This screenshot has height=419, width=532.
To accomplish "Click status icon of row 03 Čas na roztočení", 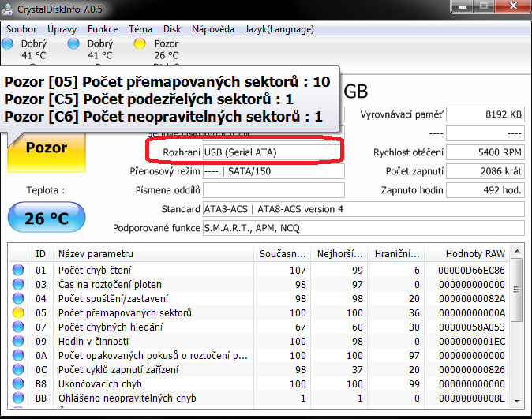I will tap(18, 284).
